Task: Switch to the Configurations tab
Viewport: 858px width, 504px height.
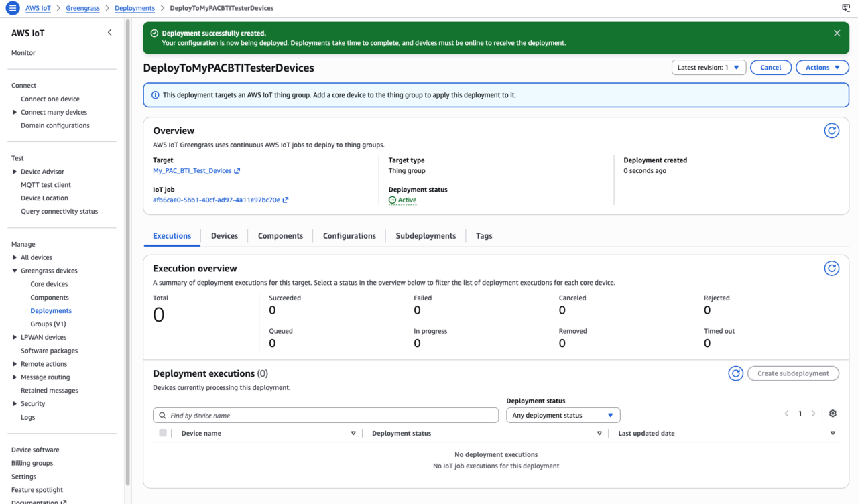Action: pos(349,236)
